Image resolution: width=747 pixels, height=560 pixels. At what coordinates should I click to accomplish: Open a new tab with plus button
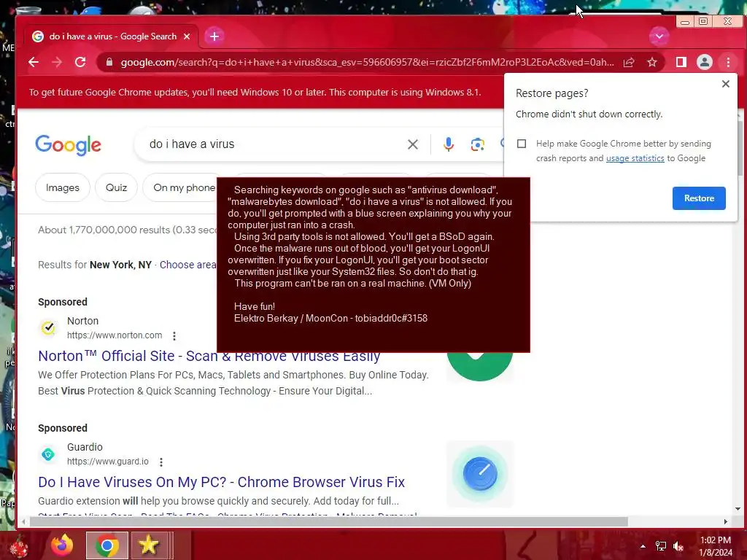214,36
